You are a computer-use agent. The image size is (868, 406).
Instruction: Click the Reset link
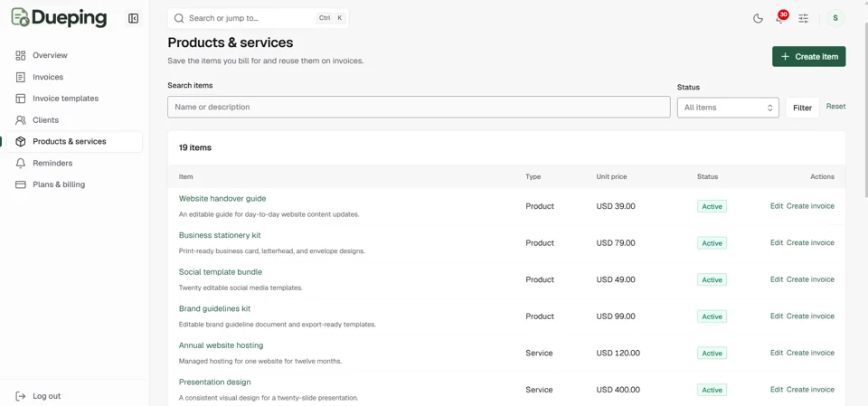pyautogui.click(x=835, y=107)
